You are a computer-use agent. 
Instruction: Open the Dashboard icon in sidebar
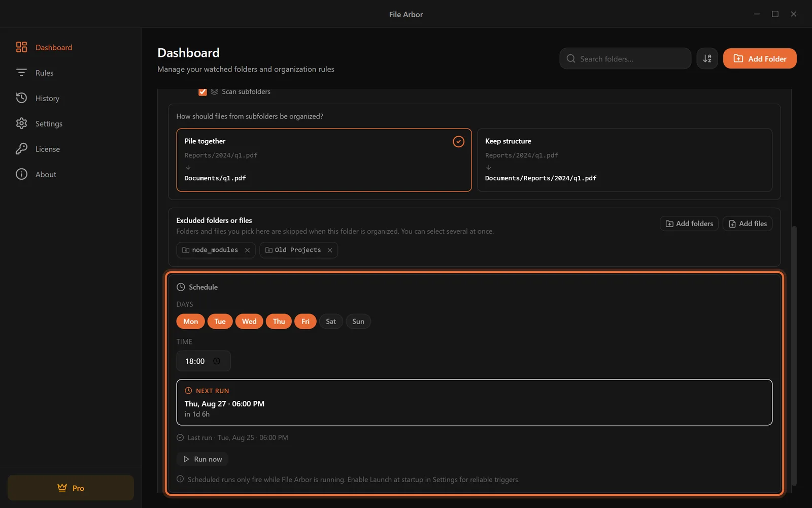point(21,47)
